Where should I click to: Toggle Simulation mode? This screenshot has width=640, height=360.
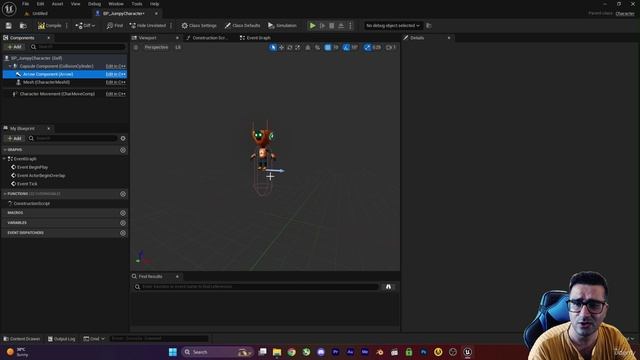[282, 26]
